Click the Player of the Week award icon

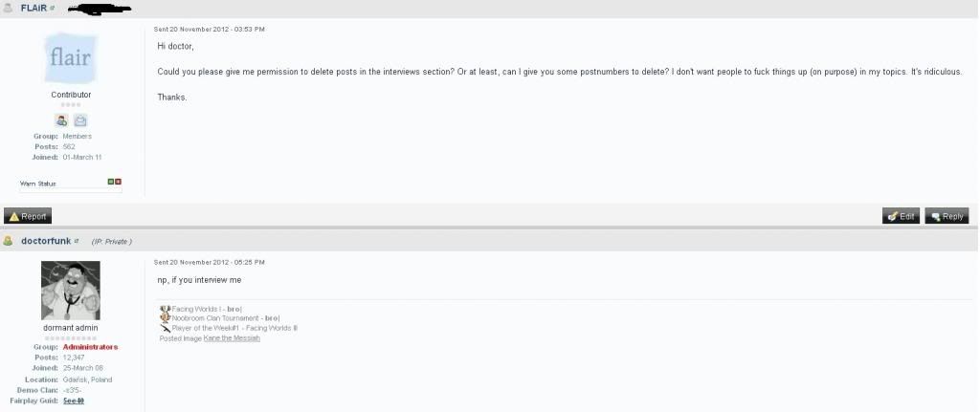pos(165,328)
